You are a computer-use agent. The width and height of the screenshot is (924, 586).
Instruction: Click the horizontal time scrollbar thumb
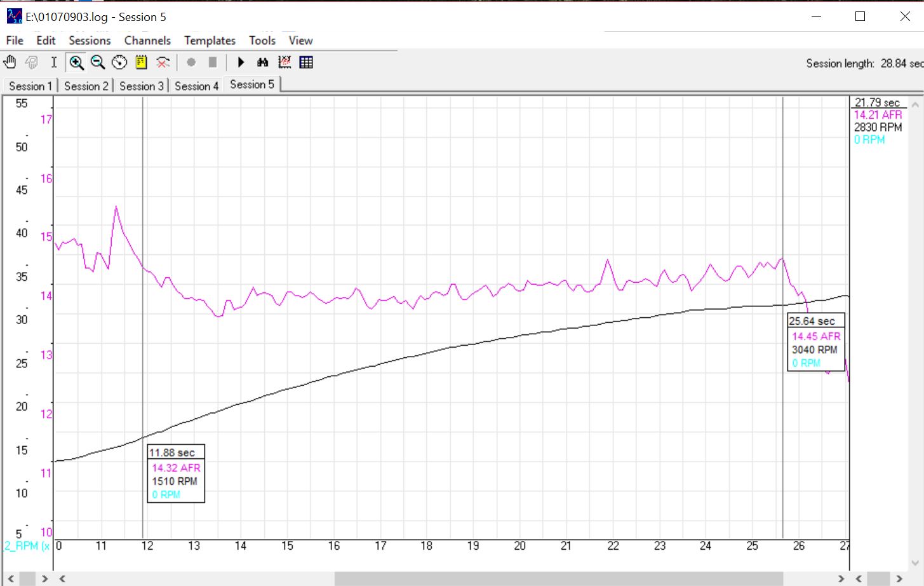(x=559, y=578)
